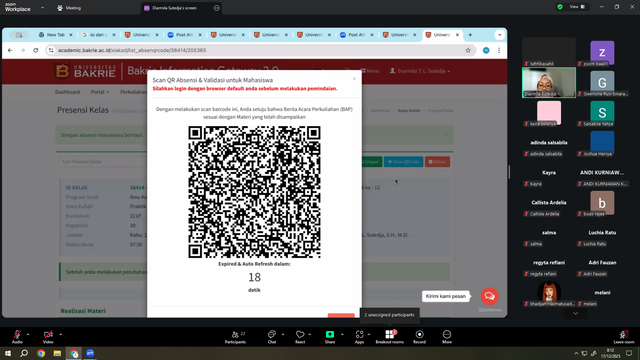Click the Universitas Bakrie logo
640x360 pixels.
(x=86, y=71)
